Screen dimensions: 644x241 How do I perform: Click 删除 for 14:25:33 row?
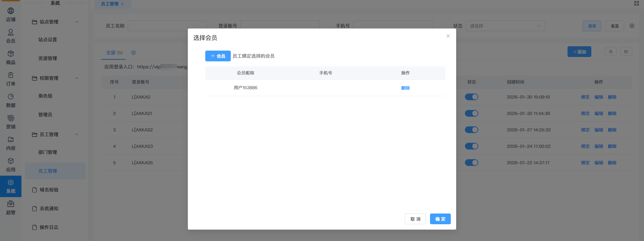612,130
